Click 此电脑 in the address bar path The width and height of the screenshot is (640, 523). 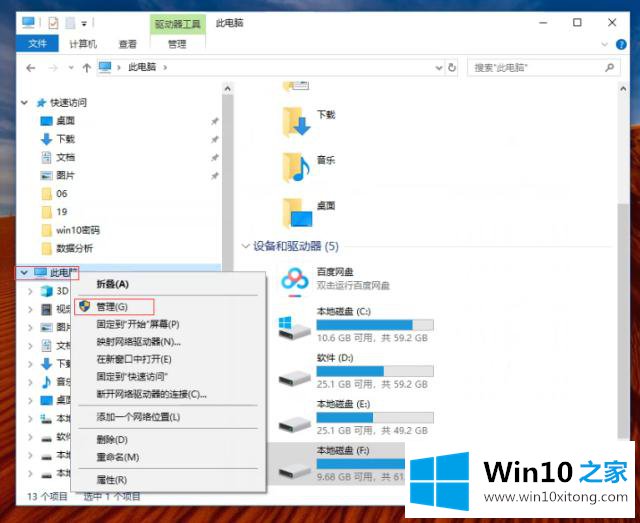[x=142, y=67]
